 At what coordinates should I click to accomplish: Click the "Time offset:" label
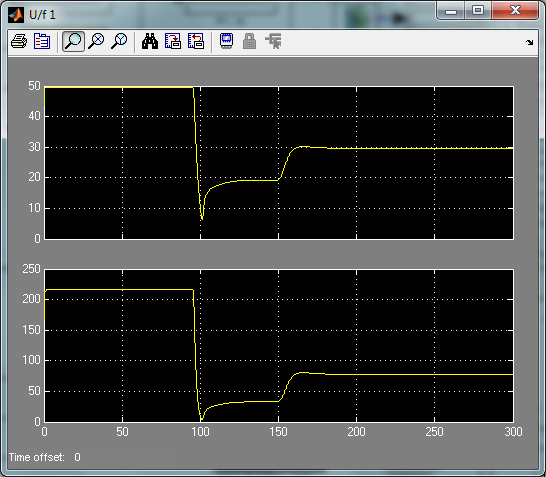tap(37, 457)
